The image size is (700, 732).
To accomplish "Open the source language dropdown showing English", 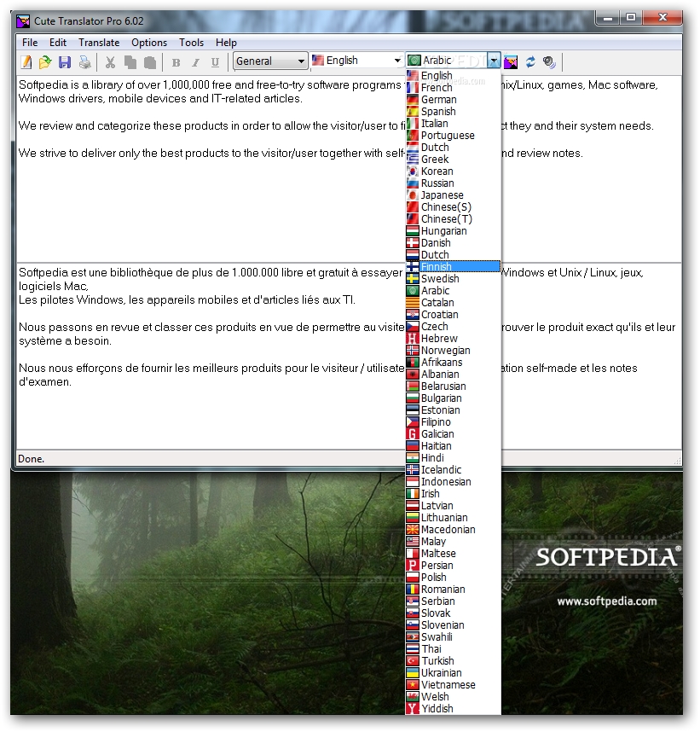I will click(357, 61).
